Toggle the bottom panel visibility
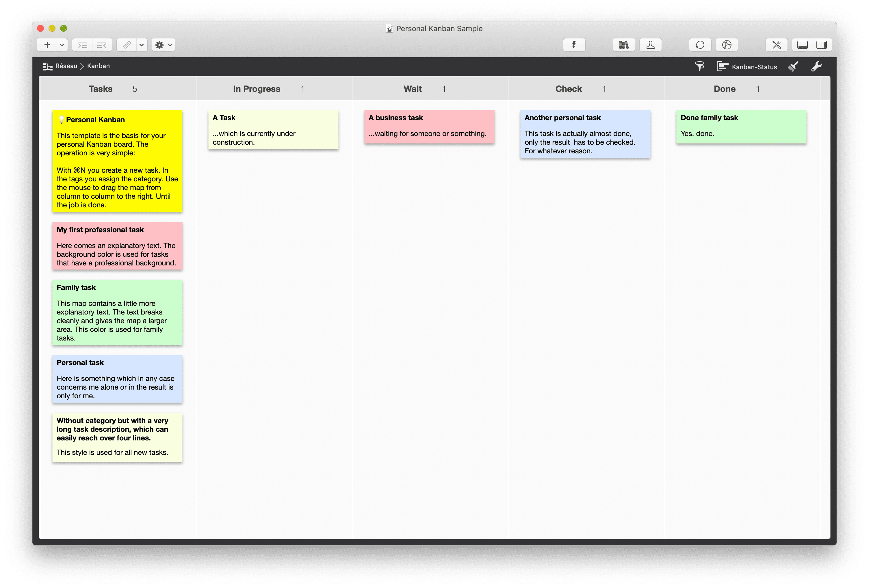Image resolution: width=869 pixels, height=588 pixels. [x=801, y=44]
